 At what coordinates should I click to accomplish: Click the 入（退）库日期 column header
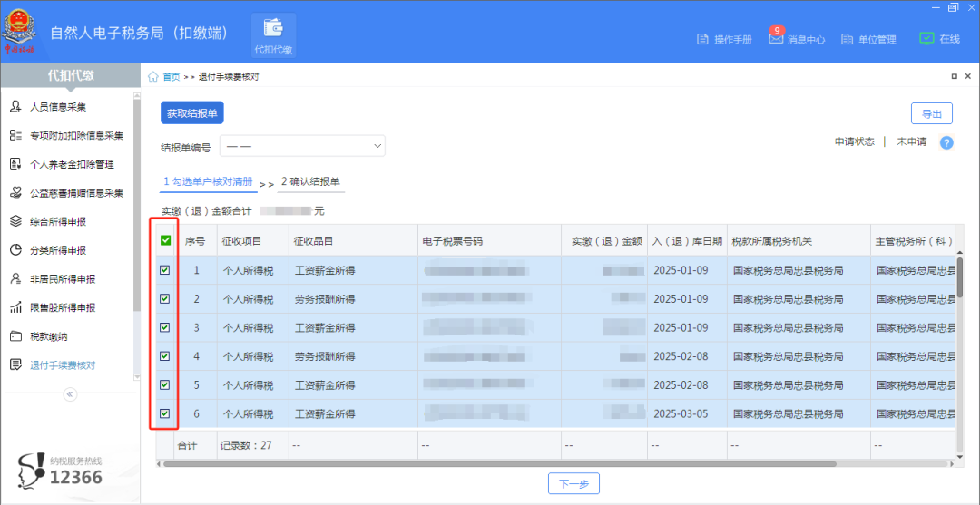click(x=688, y=241)
